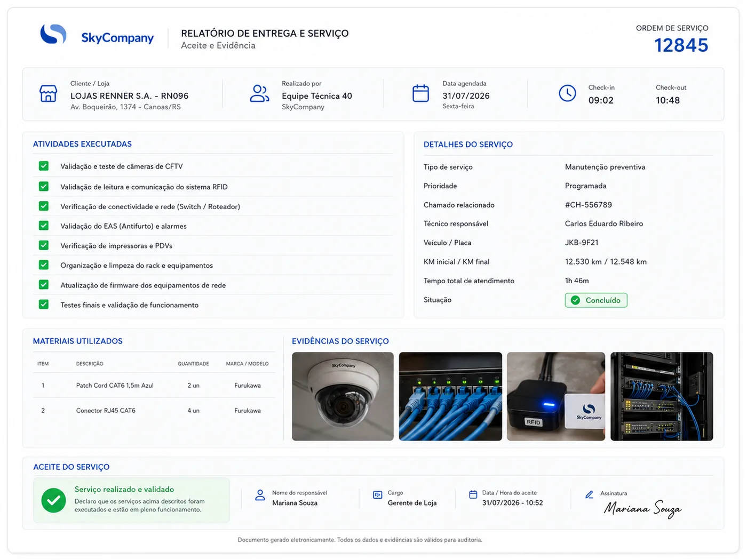Toggle checkbox for Atualização de firmware
This screenshot has width=747, height=560.
tap(44, 285)
